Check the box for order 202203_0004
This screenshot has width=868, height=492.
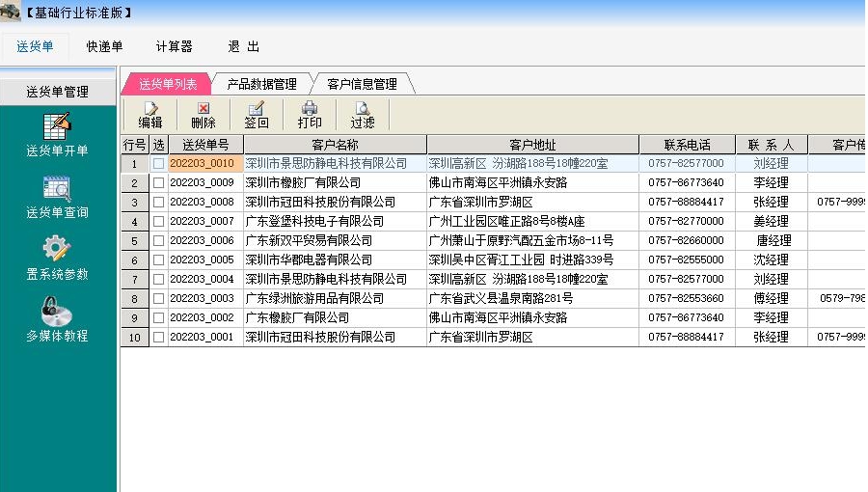tap(158, 279)
